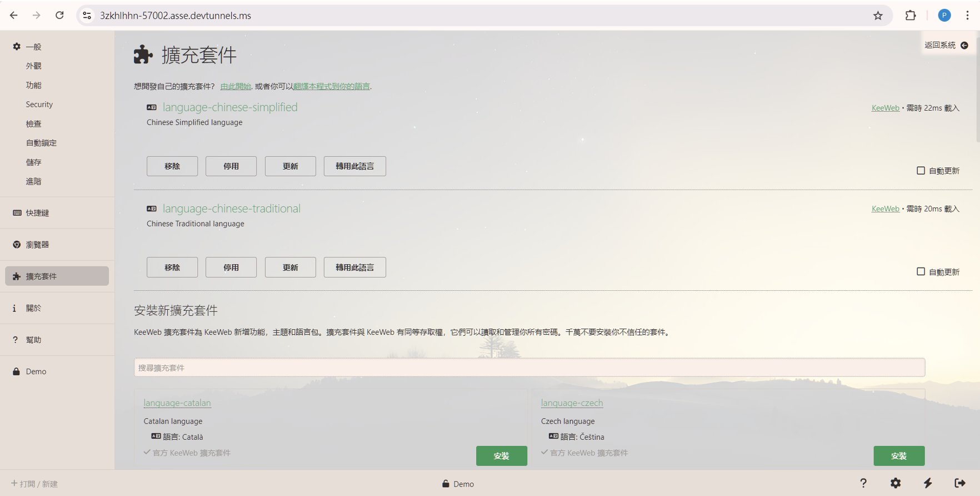Open the Chrome three-dot menu
Viewport: 980px width, 496px height.
pyautogui.click(x=967, y=16)
